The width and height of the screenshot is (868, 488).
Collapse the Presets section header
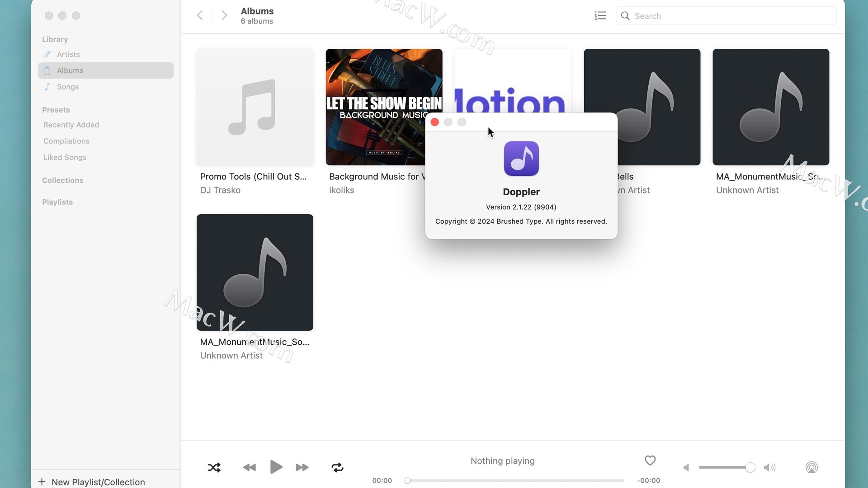point(56,110)
